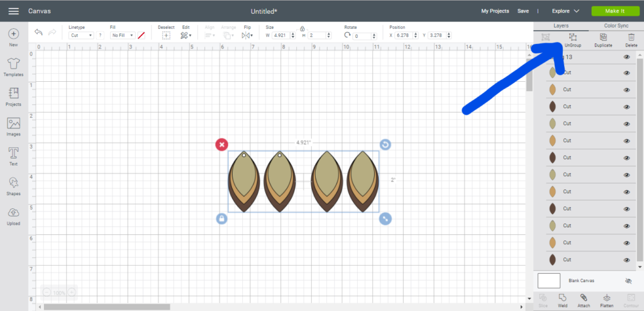The image size is (644, 311).
Task: Click the 100% zoom label
Action: (59, 293)
